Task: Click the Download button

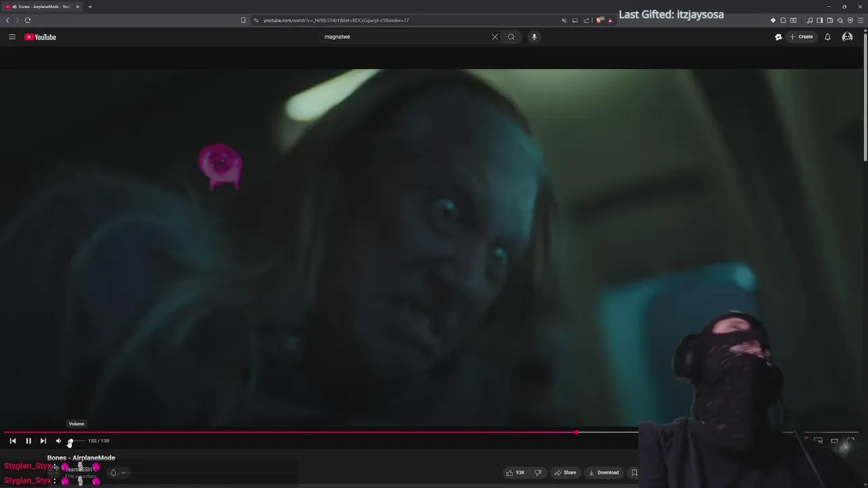Action: [604, 472]
